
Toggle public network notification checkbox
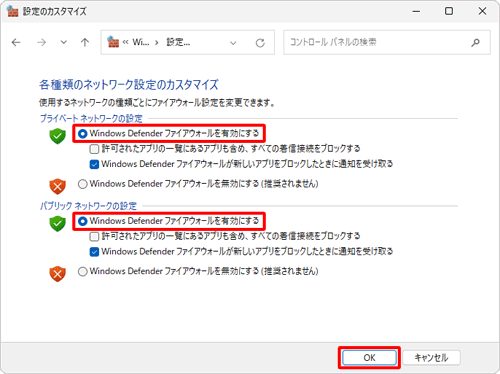(x=241, y=251)
